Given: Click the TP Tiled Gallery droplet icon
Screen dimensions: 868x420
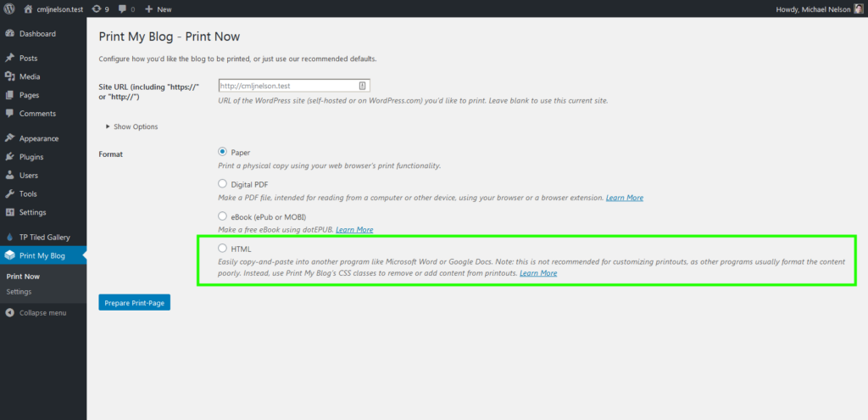Looking at the screenshot, I should pyautogui.click(x=9, y=237).
